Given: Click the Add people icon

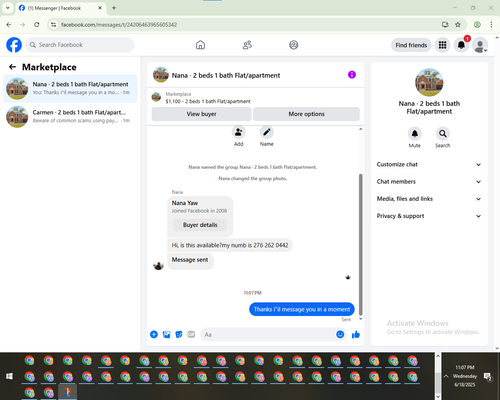Looking at the screenshot, I should point(239,132).
